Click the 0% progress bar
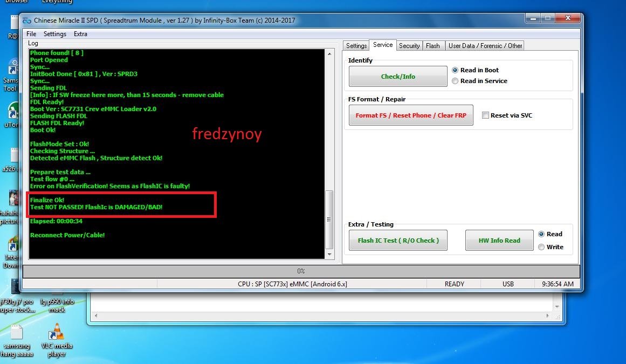Screen dimensions: 626x364 301,271
